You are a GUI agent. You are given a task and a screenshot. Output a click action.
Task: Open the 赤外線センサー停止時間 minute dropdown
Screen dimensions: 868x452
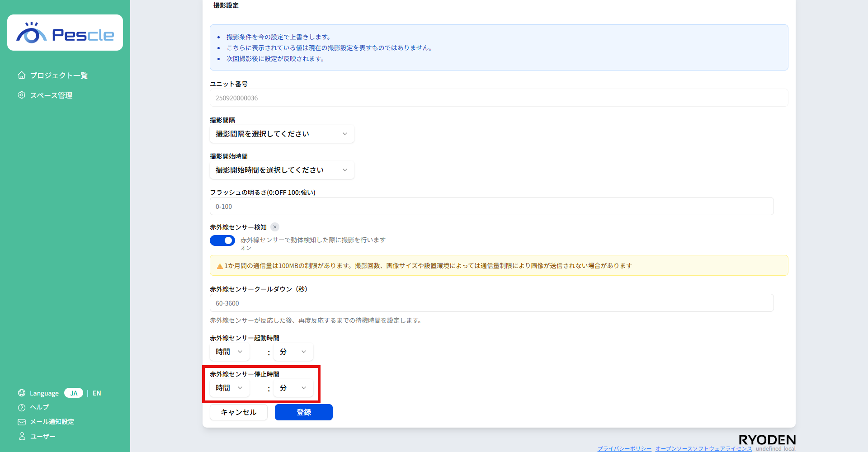pyautogui.click(x=293, y=388)
